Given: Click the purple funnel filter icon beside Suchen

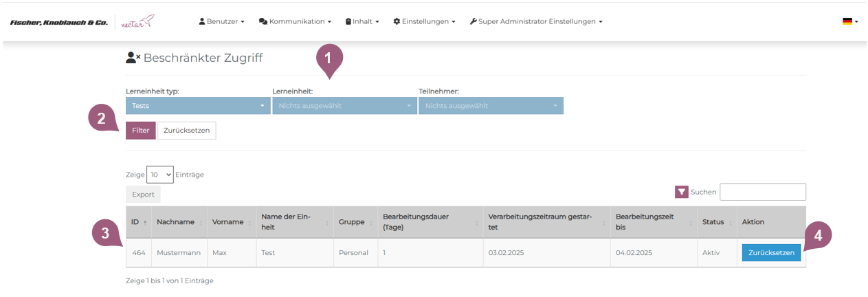Looking at the screenshot, I should point(681,192).
